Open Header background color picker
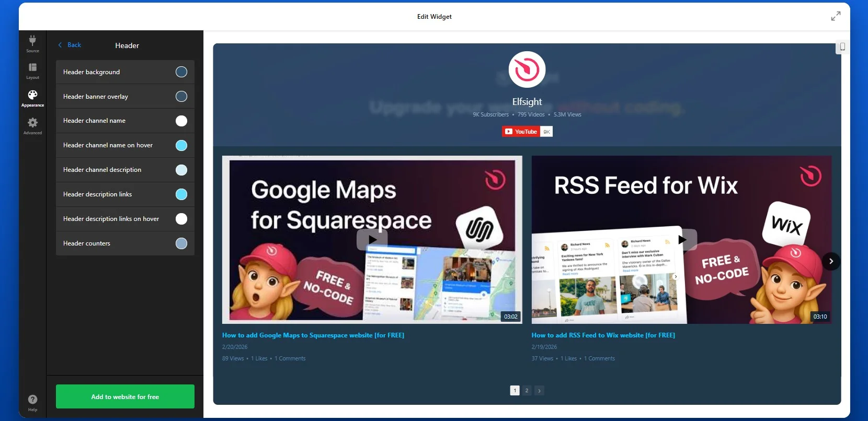Viewport: 868px width, 421px height. (x=181, y=72)
